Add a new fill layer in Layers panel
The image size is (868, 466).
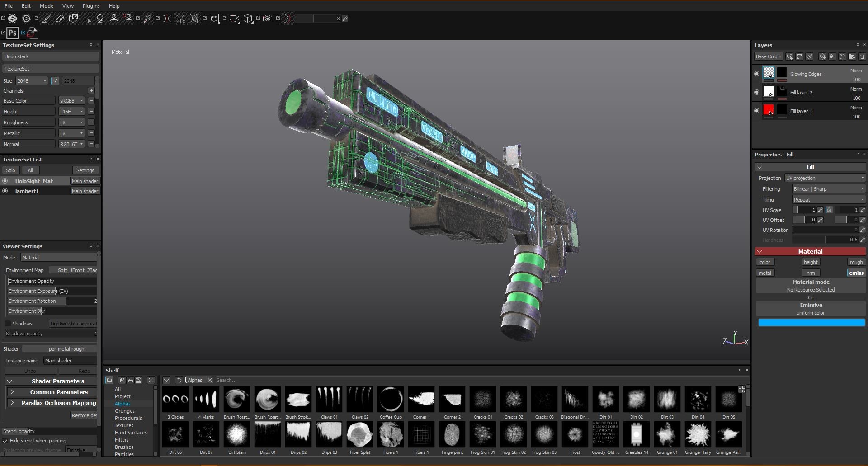tap(832, 56)
